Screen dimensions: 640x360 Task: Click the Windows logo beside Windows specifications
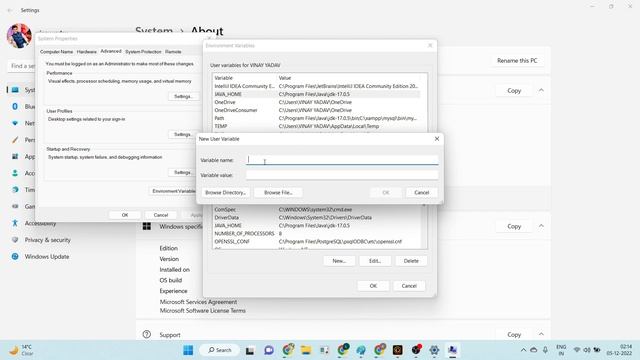coord(147,227)
